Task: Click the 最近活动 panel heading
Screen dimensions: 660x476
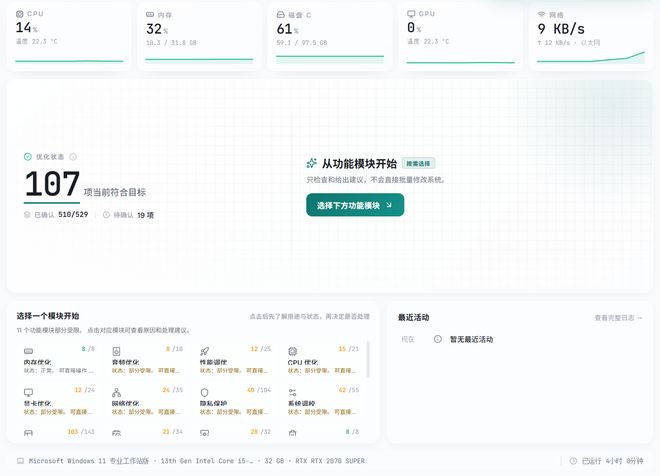Action: click(413, 317)
